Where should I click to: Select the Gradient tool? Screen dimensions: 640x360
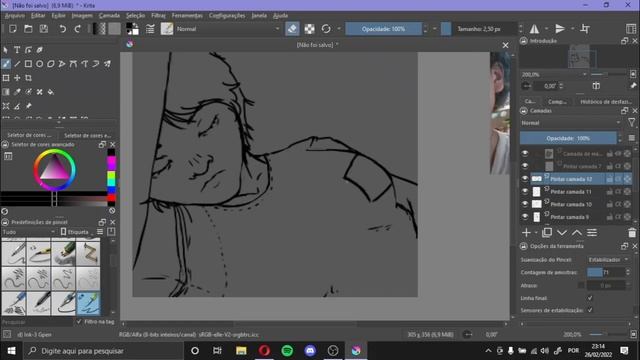click(6, 92)
